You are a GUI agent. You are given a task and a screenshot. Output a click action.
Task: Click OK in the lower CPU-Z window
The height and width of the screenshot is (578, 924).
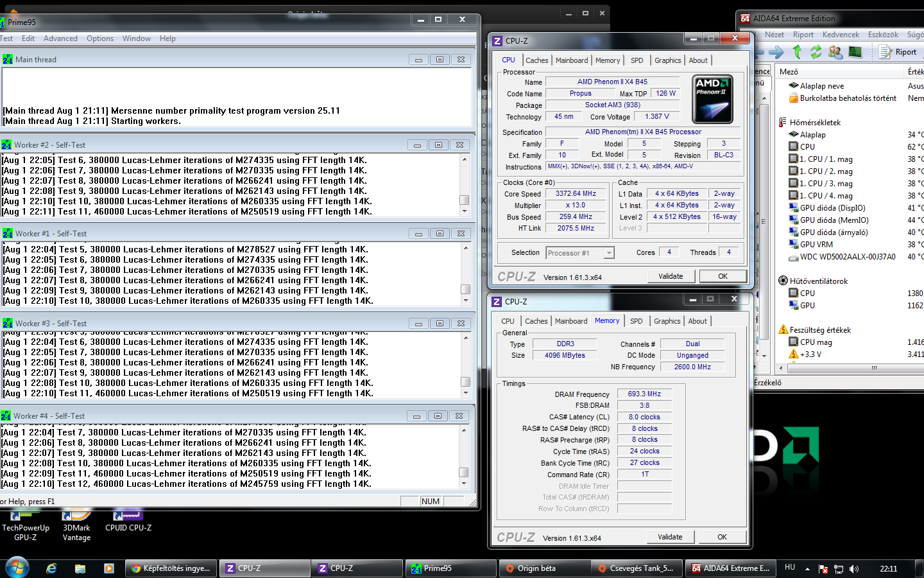tap(722, 537)
